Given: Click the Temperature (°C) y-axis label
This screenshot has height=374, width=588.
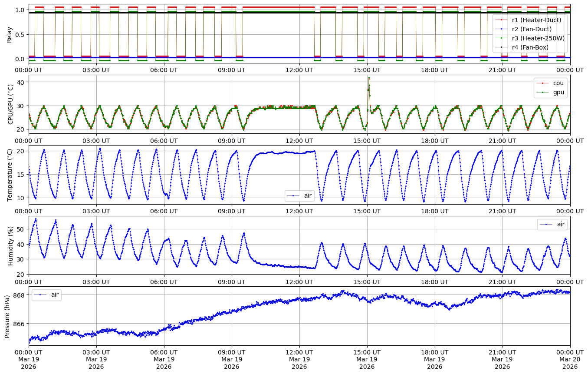Looking at the screenshot, I should (10, 175).
